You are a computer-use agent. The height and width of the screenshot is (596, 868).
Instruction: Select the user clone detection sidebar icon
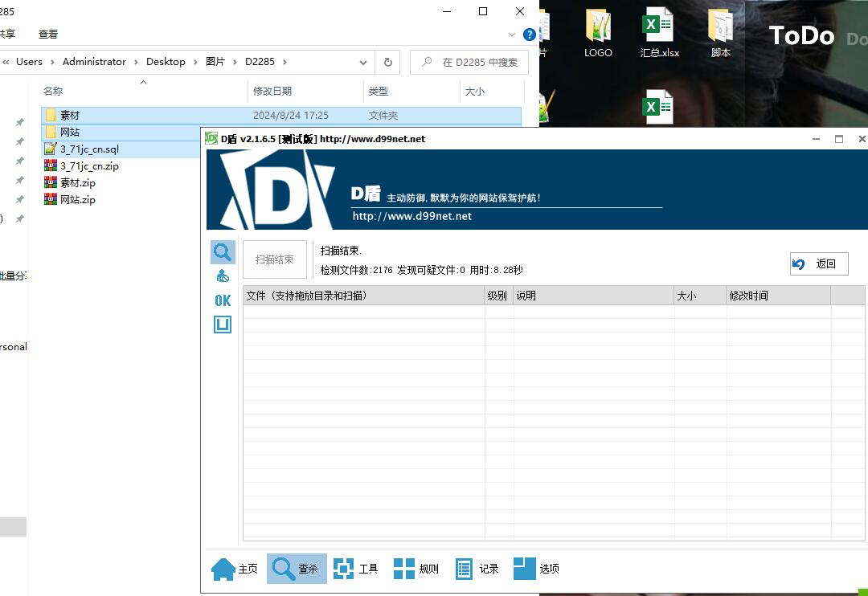pos(223,276)
